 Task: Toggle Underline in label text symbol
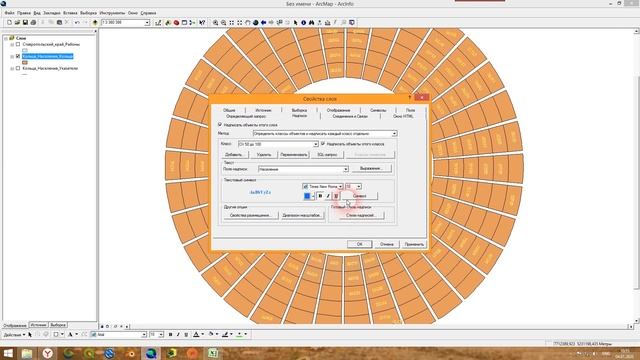click(x=336, y=196)
